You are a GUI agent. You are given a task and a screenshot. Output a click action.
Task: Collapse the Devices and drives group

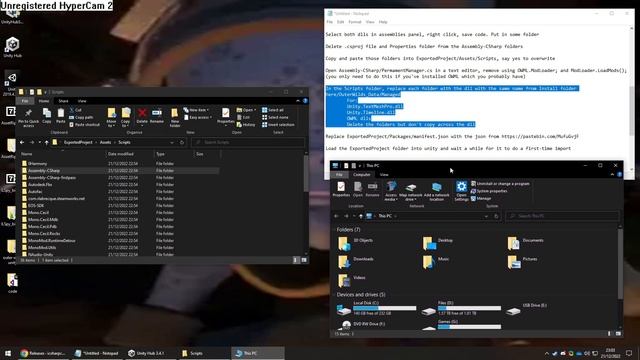(x=361, y=295)
